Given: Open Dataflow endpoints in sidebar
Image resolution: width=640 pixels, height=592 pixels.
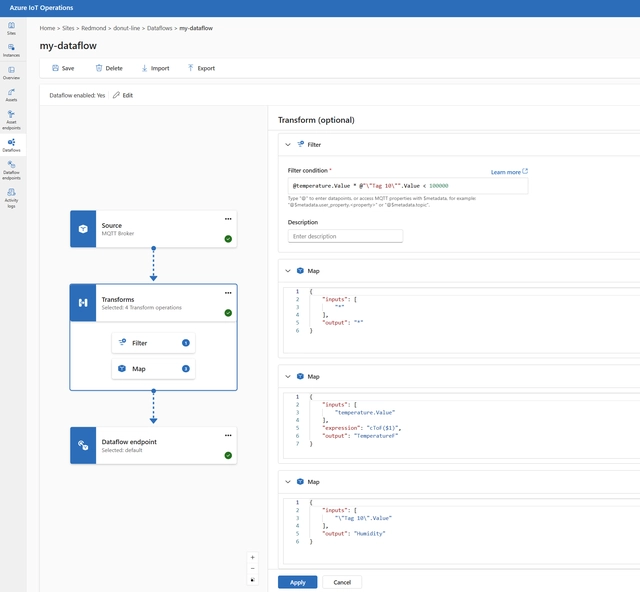Looking at the screenshot, I should pyautogui.click(x=11, y=170).
